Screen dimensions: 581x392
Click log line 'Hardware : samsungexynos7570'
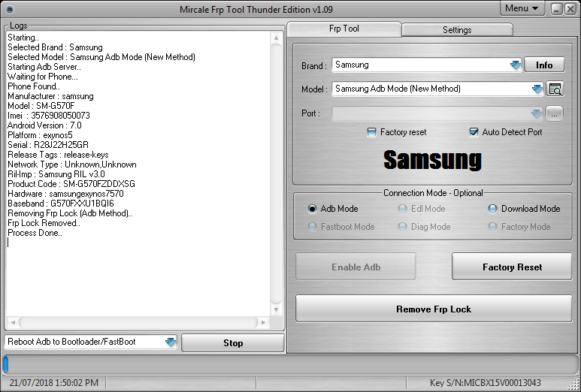[x=65, y=194]
